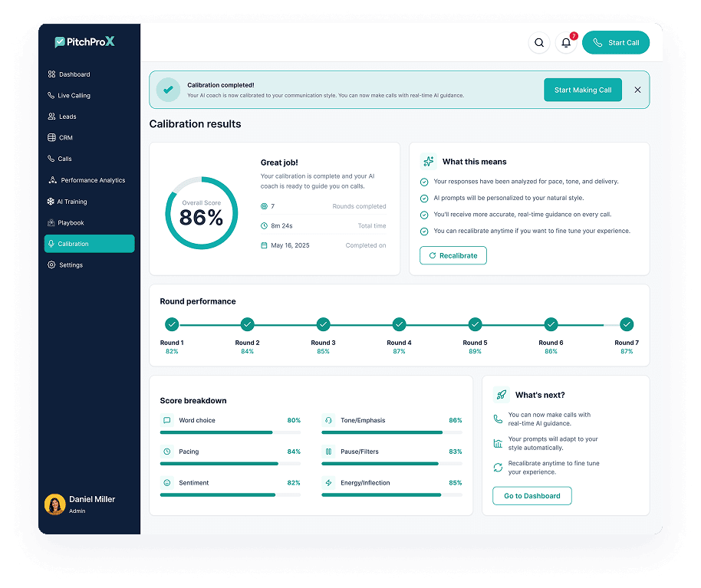Open Performance Analytics page
The width and height of the screenshot is (701, 588).
tap(90, 180)
